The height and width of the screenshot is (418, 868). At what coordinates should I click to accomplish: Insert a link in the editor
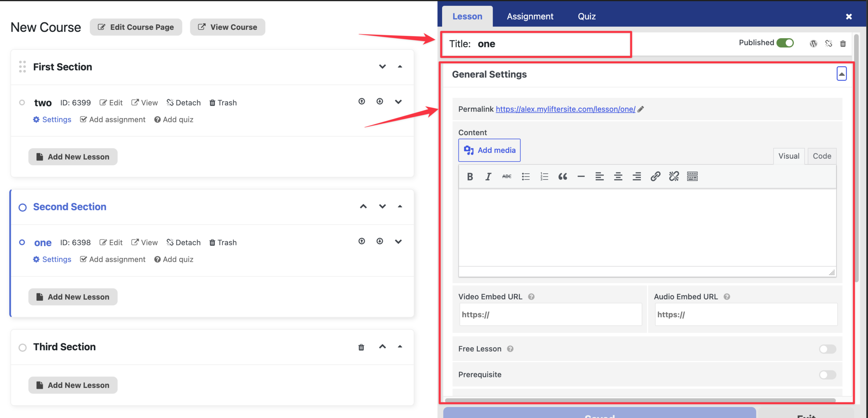(655, 176)
